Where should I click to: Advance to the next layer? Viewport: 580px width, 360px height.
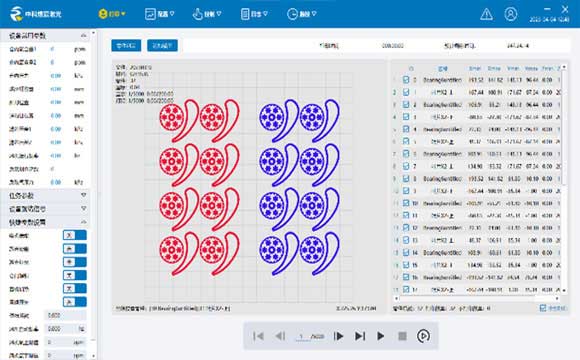pyautogui.click(x=338, y=336)
